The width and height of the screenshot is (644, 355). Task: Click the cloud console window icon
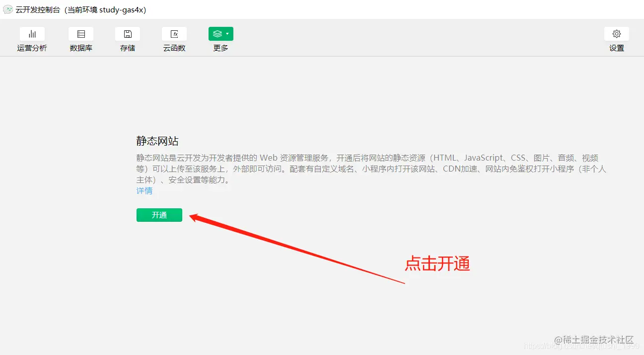click(8, 9)
